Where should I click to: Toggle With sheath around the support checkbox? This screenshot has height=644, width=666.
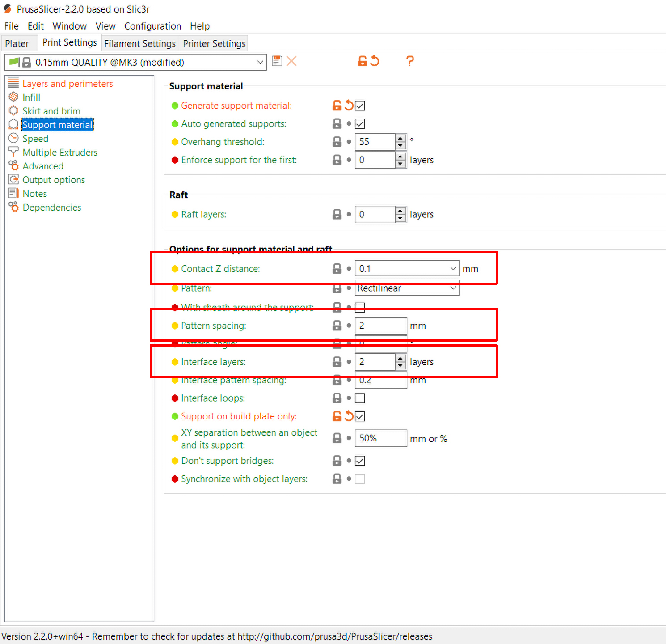(360, 307)
